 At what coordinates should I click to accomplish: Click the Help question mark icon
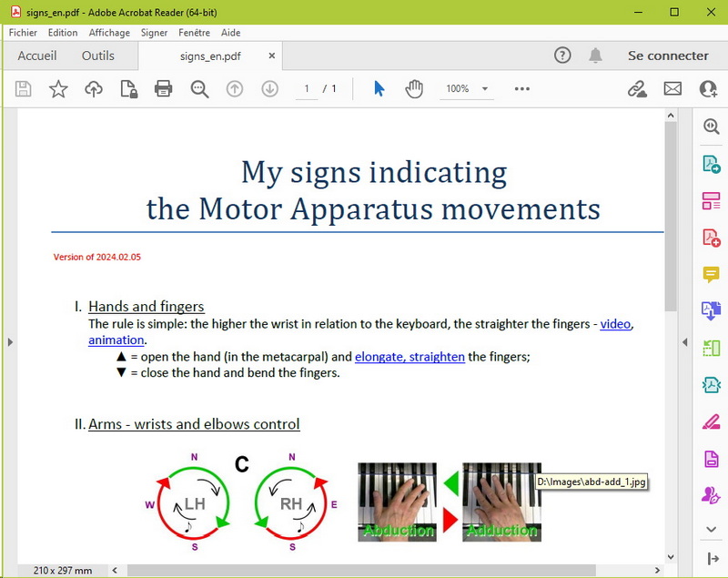562,56
